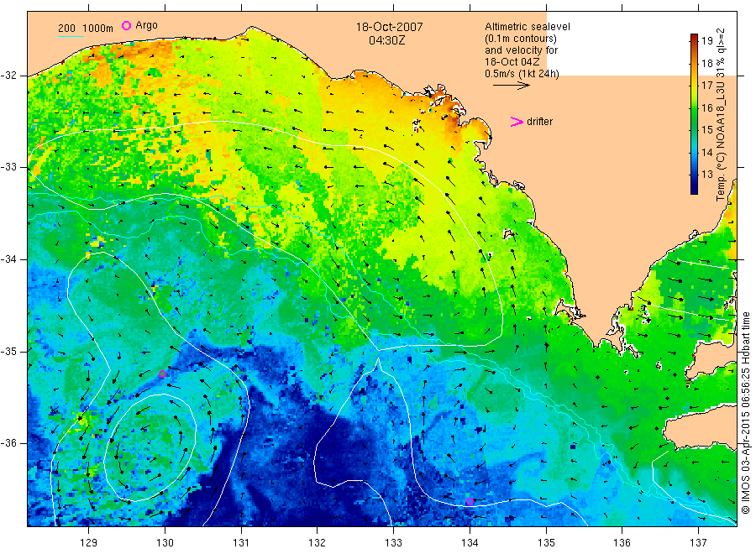Click the longitude label '137'
756x554 pixels.
[698, 543]
